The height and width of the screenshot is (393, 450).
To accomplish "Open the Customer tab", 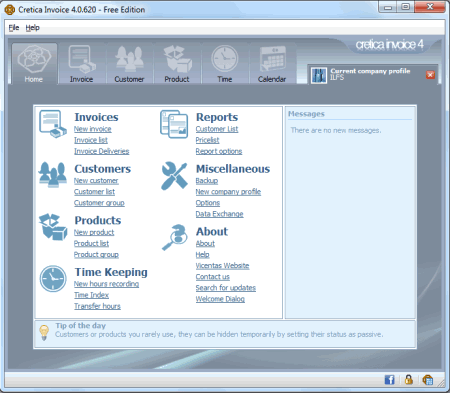I will click(129, 64).
